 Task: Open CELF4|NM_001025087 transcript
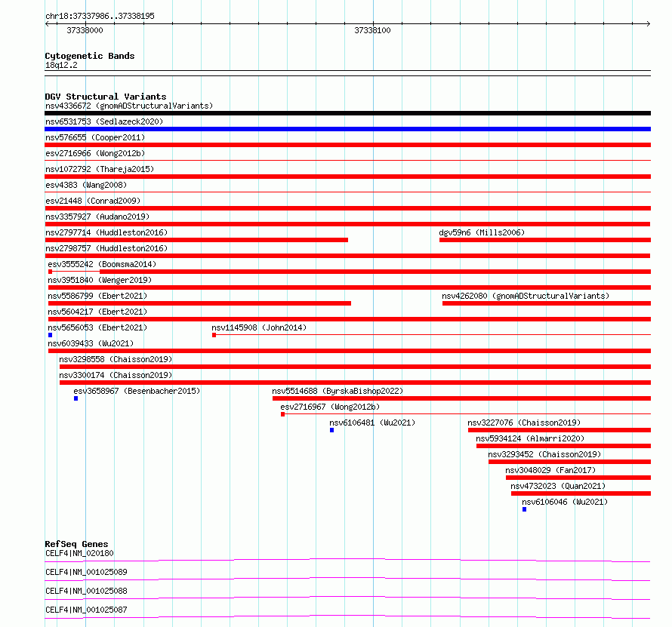point(86,610)
